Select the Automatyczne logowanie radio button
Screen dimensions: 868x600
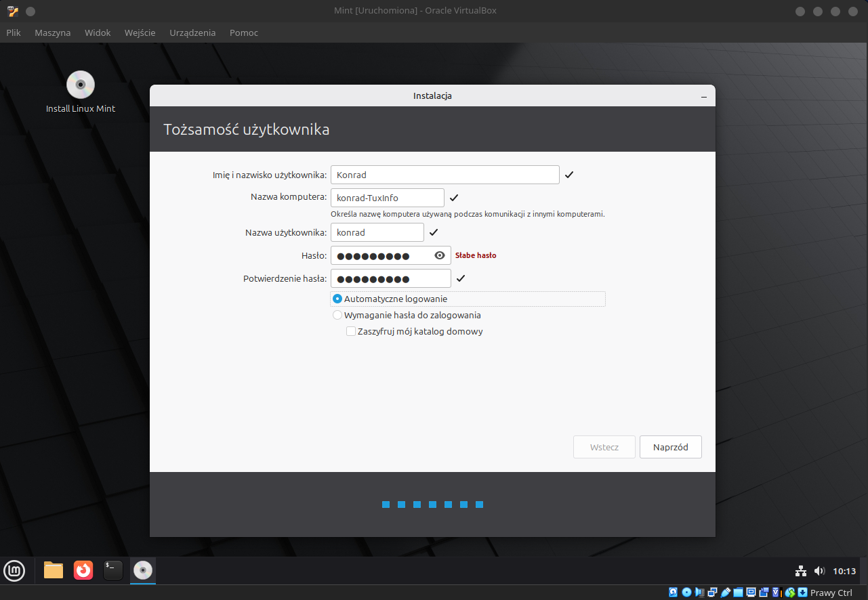(x=337, y=299)
